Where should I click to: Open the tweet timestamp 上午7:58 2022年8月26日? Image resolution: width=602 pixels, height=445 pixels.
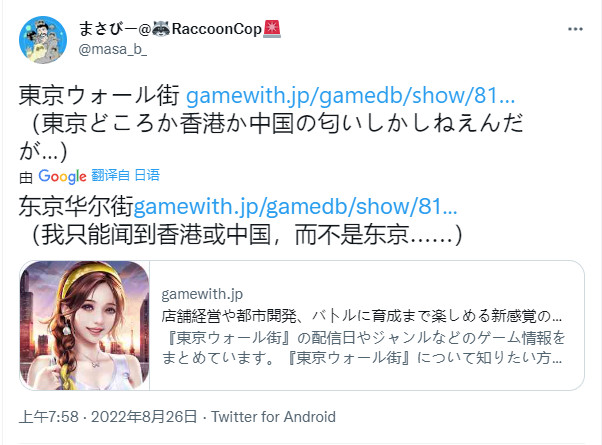(108, 417)
